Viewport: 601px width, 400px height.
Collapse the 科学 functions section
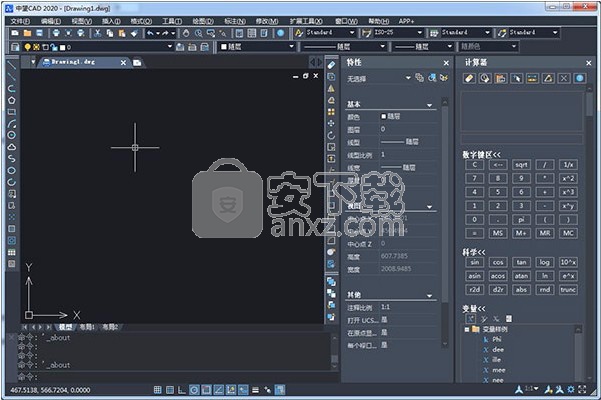(x=474, y=252)
